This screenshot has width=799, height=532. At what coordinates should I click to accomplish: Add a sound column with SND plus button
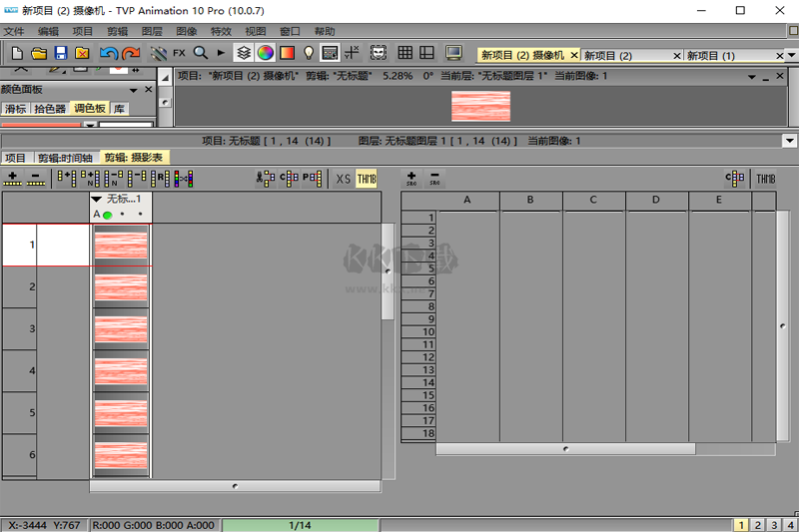point(411,179)
